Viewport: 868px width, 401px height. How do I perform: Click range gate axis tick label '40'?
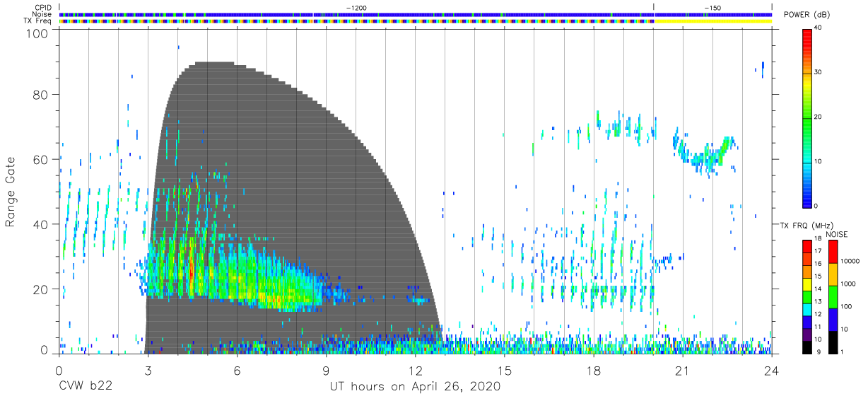click(x=40, y=224)
